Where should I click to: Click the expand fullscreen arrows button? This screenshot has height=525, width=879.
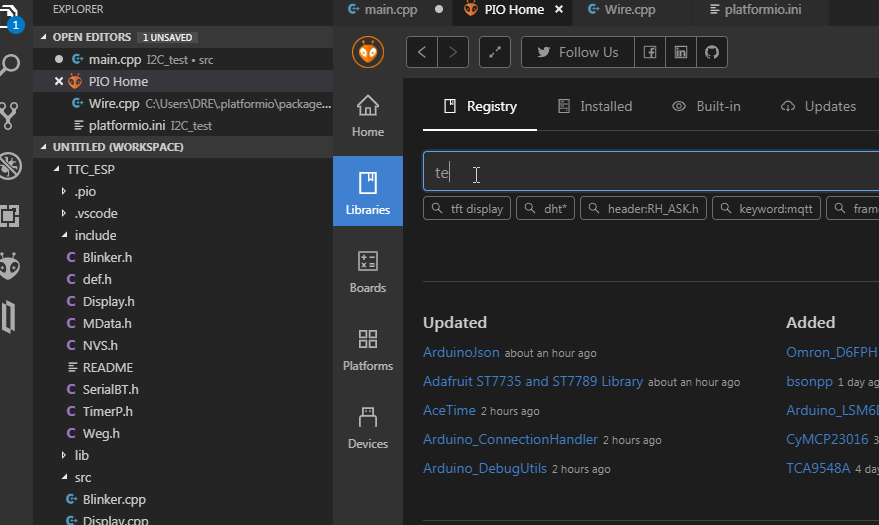tap(495, 52)
